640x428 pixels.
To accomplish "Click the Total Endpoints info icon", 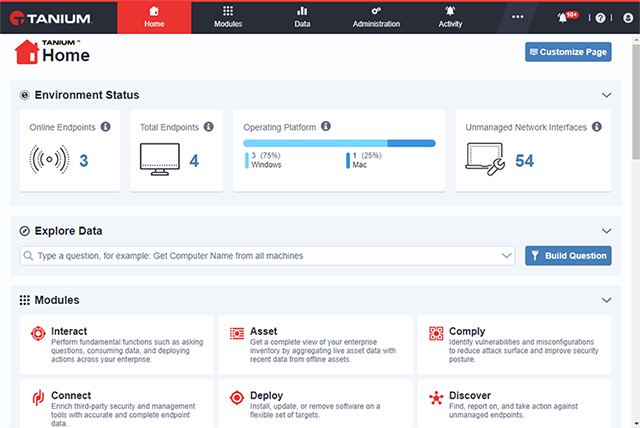I will click(208, 127).
